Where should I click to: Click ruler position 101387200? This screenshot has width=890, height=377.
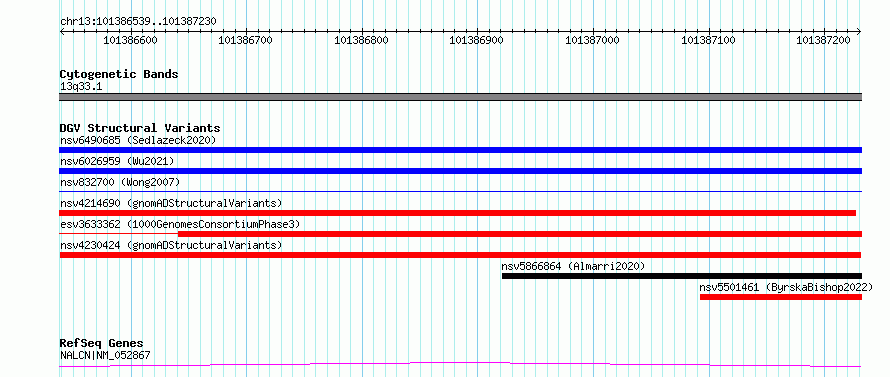(x=824, y=40)
